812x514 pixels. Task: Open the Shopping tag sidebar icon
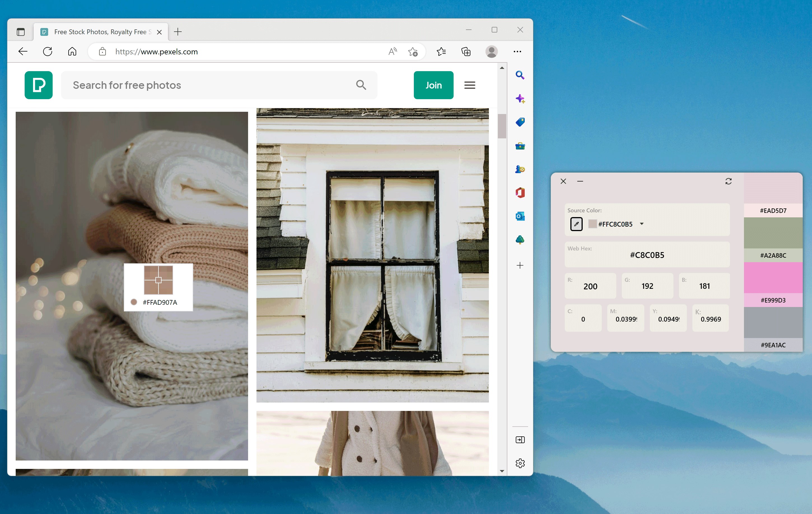click(x=520, y=122)
